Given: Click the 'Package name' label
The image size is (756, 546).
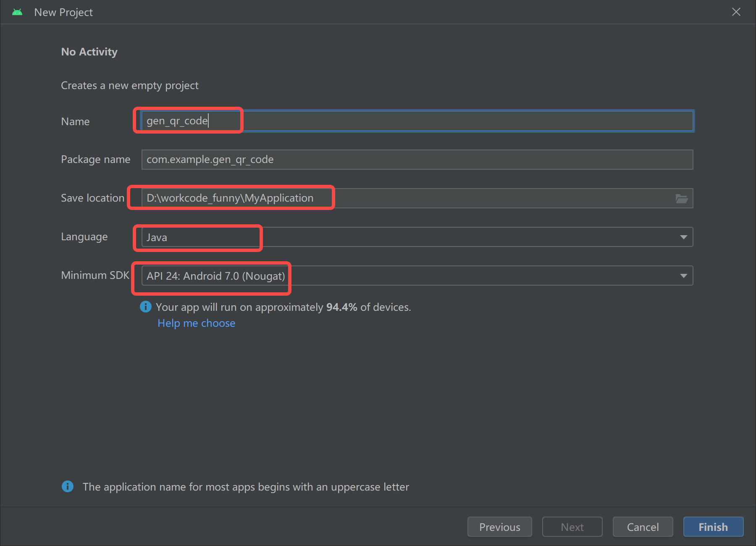Looking at the screenshot, I should click(95, 159).
